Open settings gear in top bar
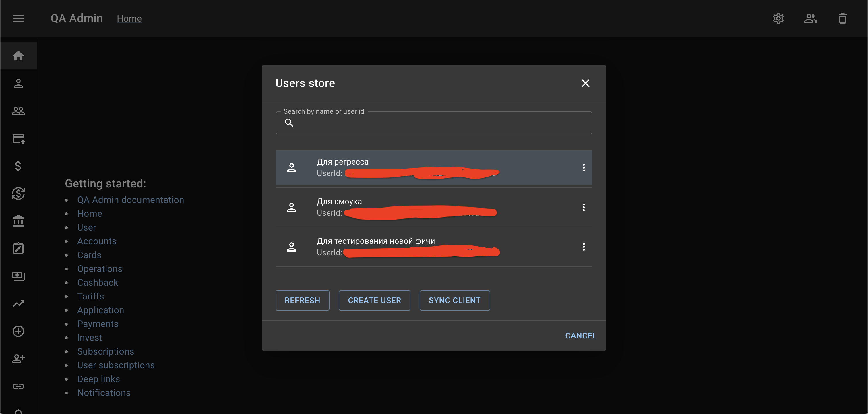The image size is (868, 414). [778, 18]
